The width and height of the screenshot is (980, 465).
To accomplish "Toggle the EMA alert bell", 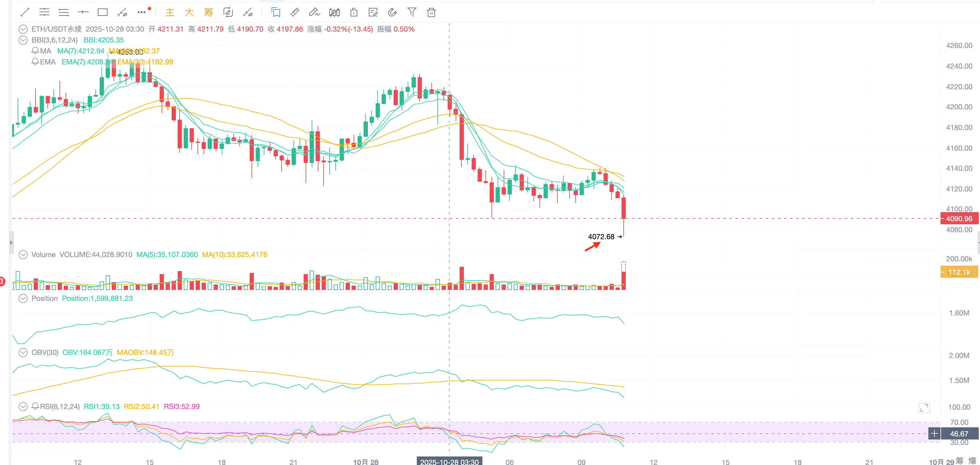I will [x=35, y=62].
